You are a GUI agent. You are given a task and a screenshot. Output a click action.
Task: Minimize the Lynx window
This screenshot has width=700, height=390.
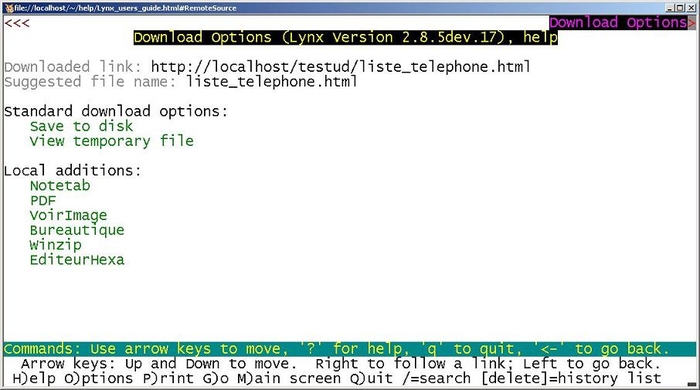pyautogui.click(x=670, y=8)
